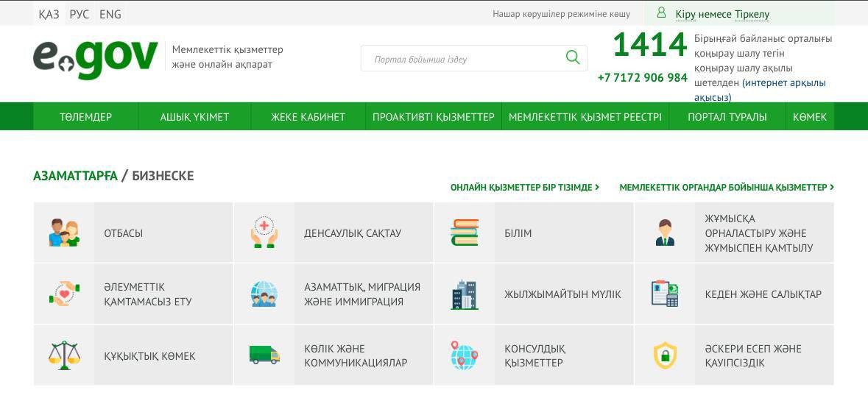Open ОНЛАЙН ҚЫЗМЕТТЕР БІР ТІЗІМДЕ link
Viewport: 868px width, 415px height.
(x=525, y=188)
